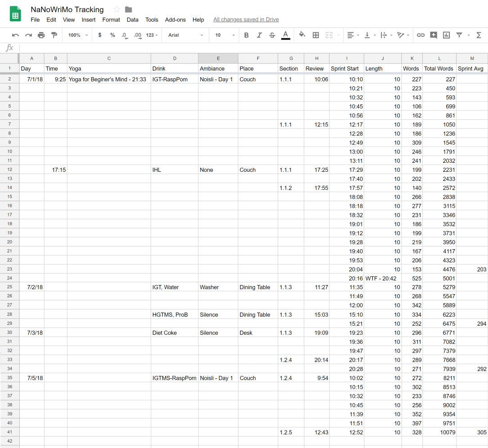
Task: Format selection as currency
Action: pos(100,35)
